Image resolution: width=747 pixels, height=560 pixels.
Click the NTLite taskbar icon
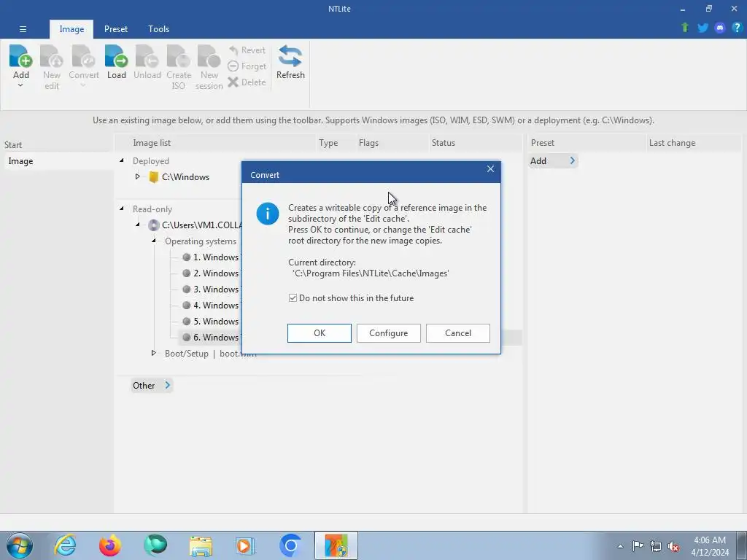(x=336, y=545)
